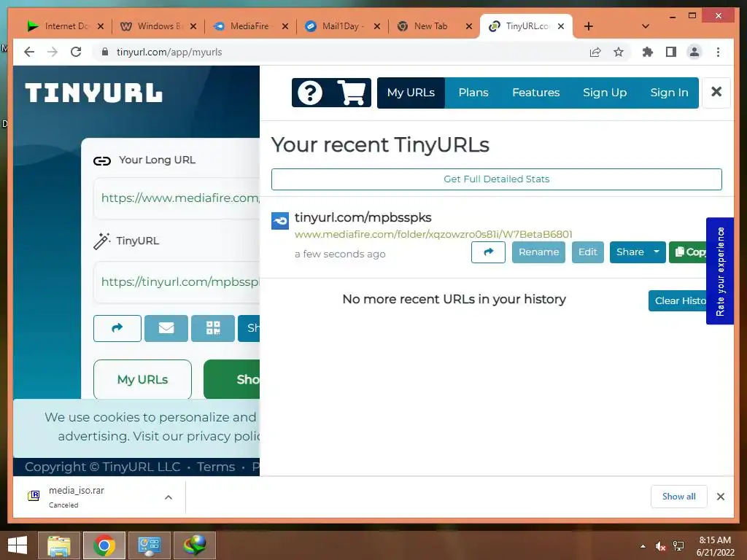Switch to the Internet Download browser tab
This screenshot has width=747, height=560.
click(x=64, y=26)
